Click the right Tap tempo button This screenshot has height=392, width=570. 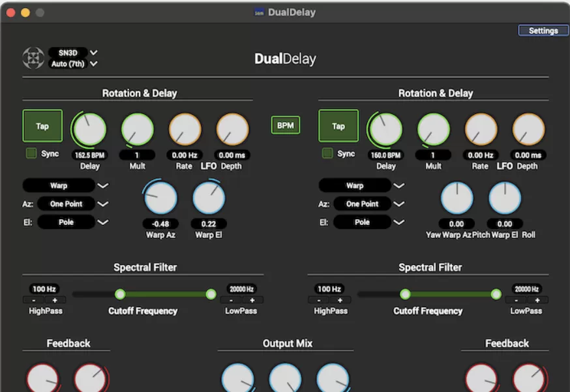click(338, 126)
